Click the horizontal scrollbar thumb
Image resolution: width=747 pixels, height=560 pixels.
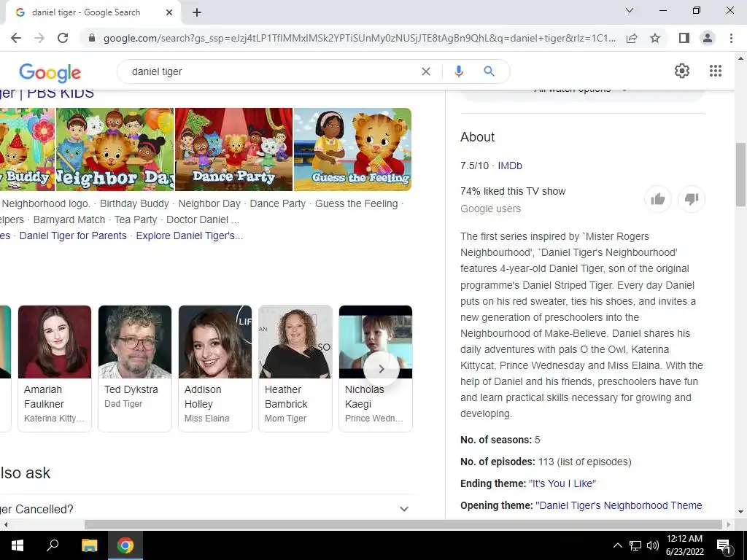pos(403,524)
